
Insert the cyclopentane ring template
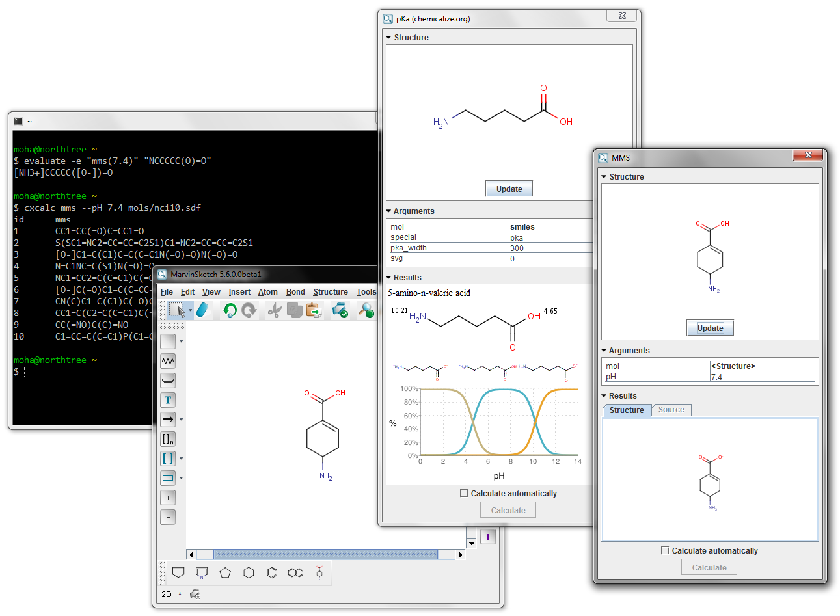225,572
